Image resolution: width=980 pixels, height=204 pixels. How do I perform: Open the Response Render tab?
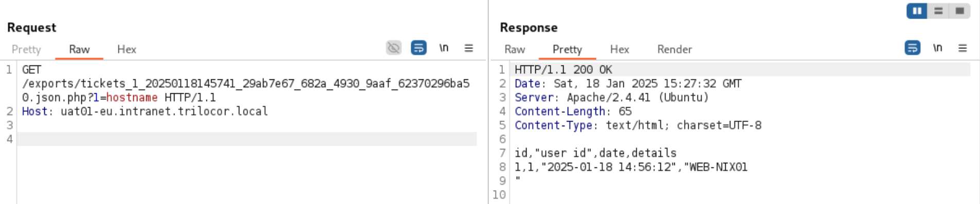pos(674,49)
